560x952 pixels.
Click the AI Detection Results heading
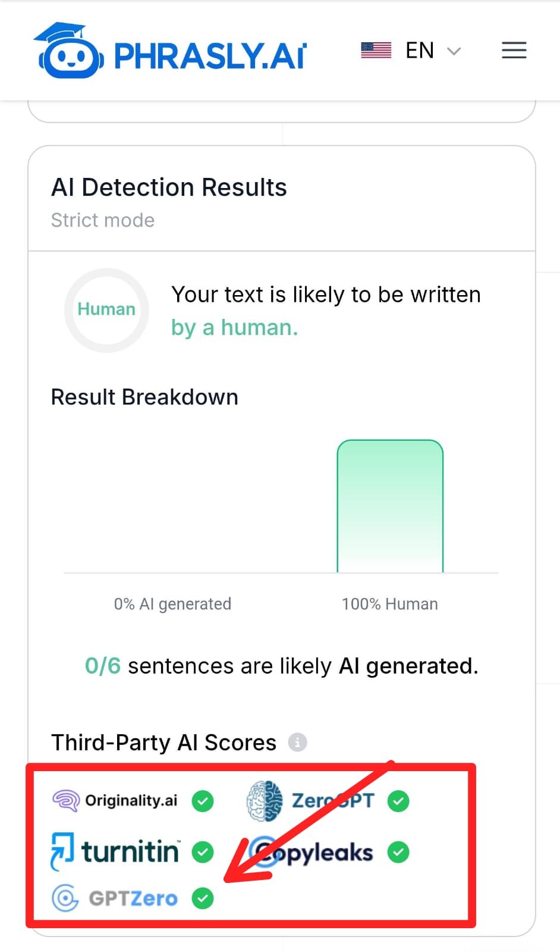[x=169, y=187]
